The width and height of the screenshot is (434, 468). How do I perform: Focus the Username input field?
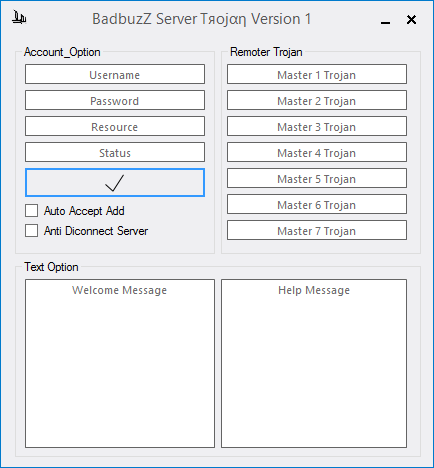click(115, 74)
